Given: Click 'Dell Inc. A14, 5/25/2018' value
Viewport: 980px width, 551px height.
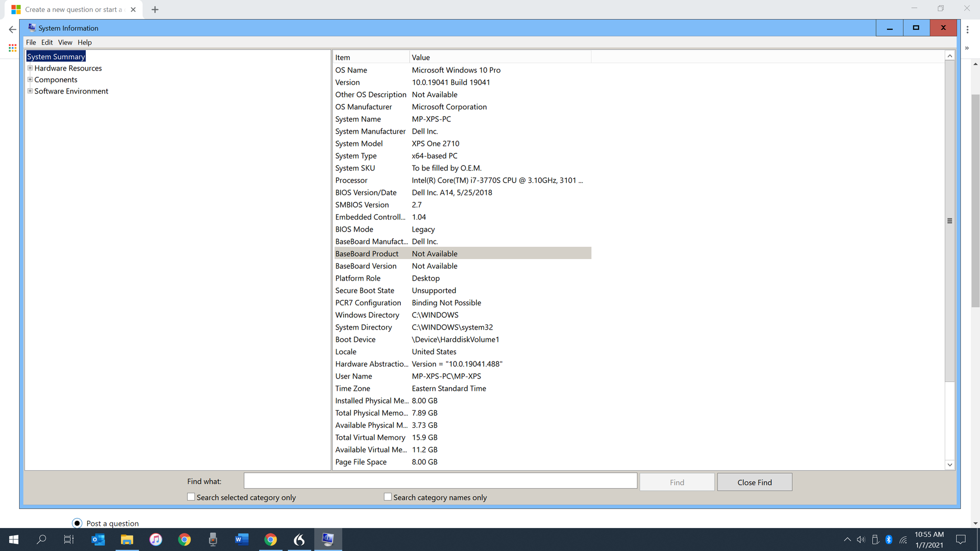Looking at the screenshot, I should (452, 192).
